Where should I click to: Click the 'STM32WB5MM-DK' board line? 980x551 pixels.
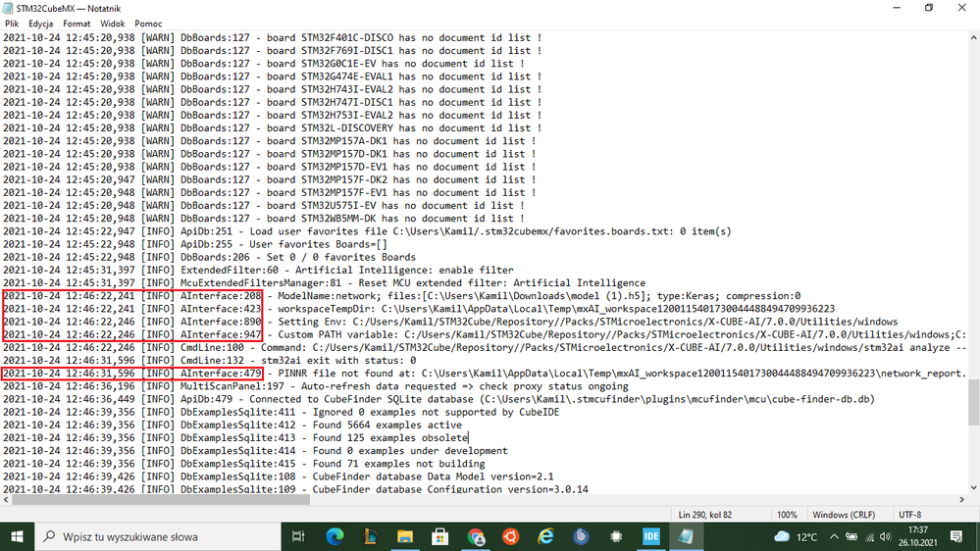[264, 219]
